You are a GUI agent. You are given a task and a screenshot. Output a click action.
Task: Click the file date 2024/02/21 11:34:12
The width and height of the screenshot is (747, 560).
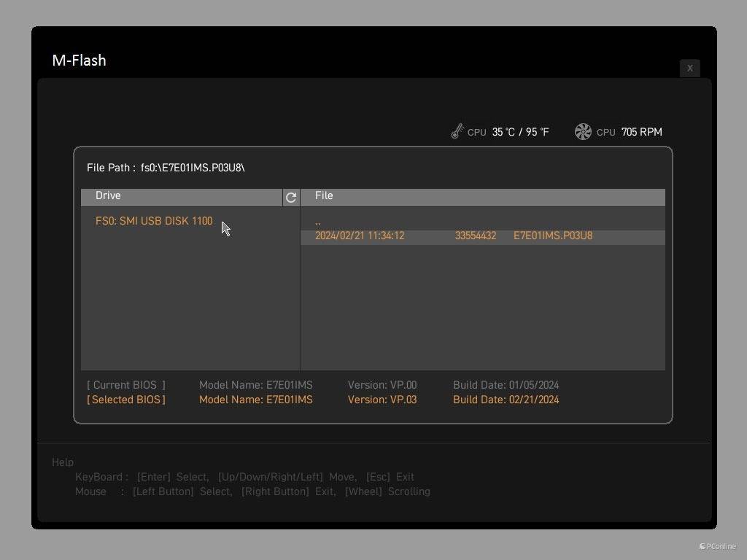pos(360,236)
